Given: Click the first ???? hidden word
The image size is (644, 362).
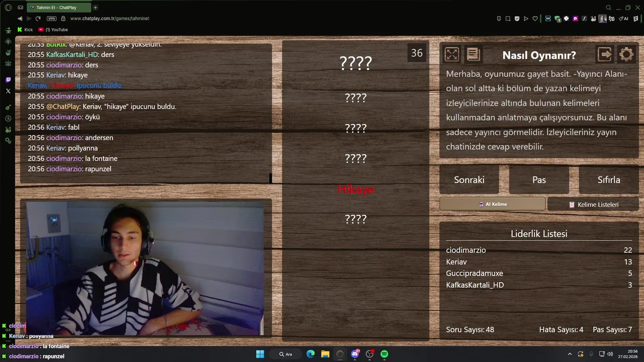Looking at the screenshot, I should [356, 63].
